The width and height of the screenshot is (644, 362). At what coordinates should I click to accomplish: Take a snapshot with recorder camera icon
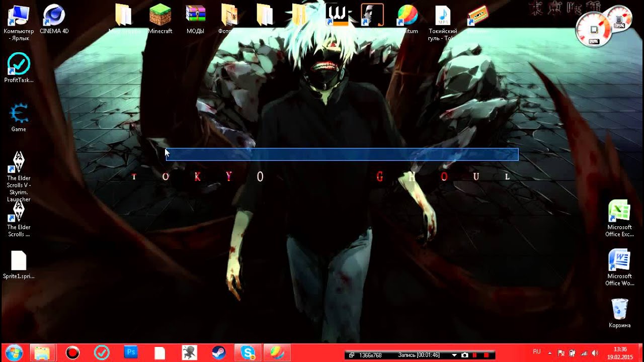[465, 355]
